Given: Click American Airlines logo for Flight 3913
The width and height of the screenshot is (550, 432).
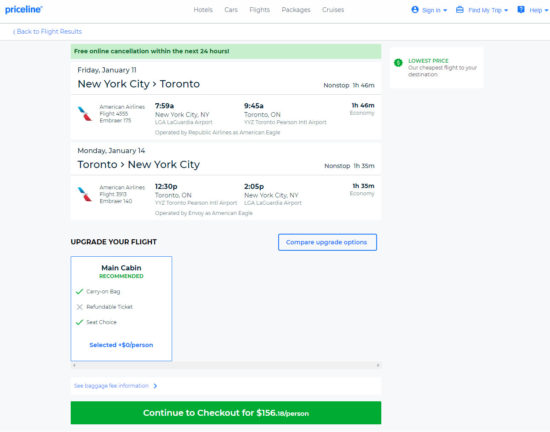Looking at the screenshot, I should (85, 194).
